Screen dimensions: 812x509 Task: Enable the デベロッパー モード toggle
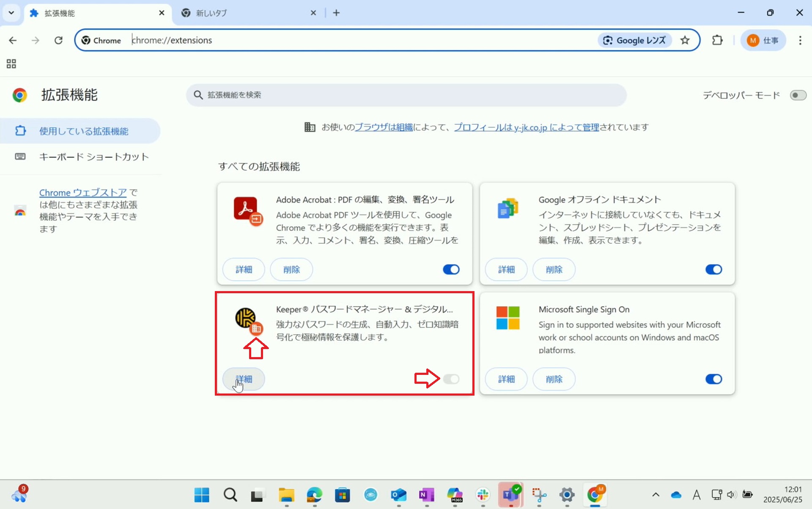pyautogui.click(x=798, y=95)
